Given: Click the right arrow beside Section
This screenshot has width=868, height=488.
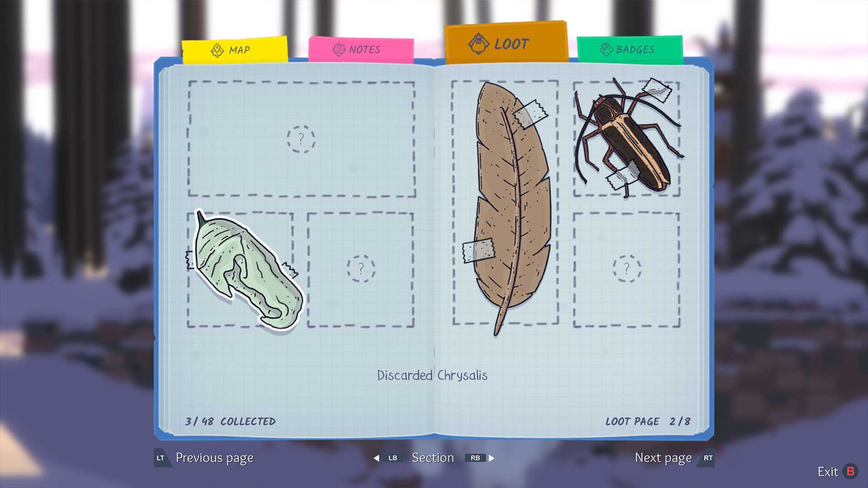Looking at the screenshot, I should 491,458.
